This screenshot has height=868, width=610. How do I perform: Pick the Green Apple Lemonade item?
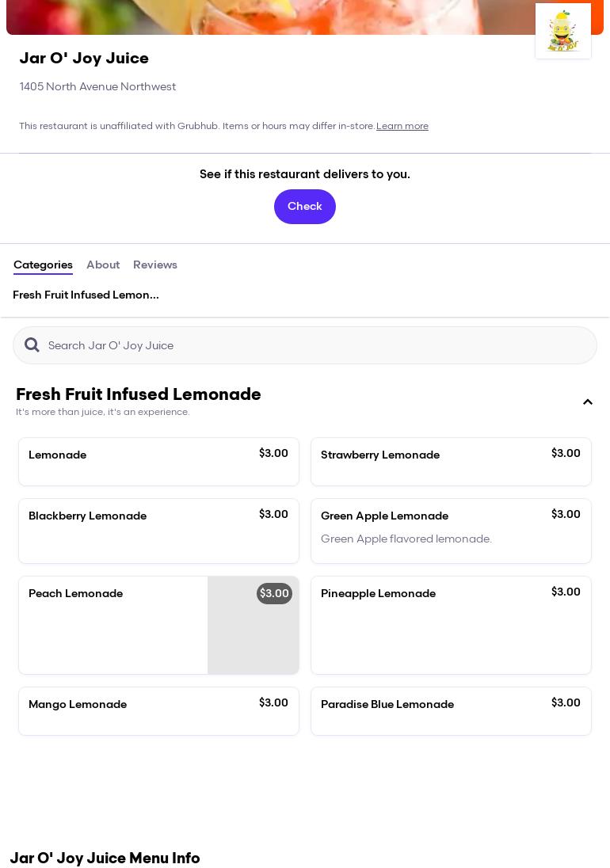point(451,531)
